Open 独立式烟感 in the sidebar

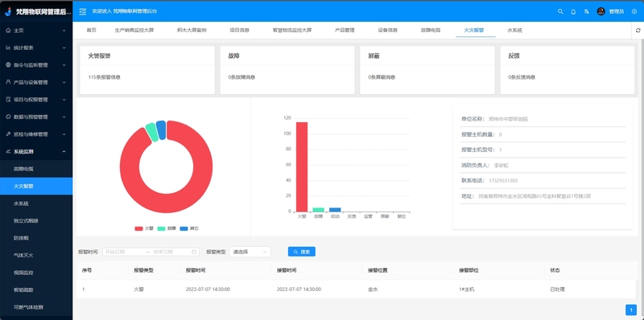pyautogui.click(x=36, y=221)
